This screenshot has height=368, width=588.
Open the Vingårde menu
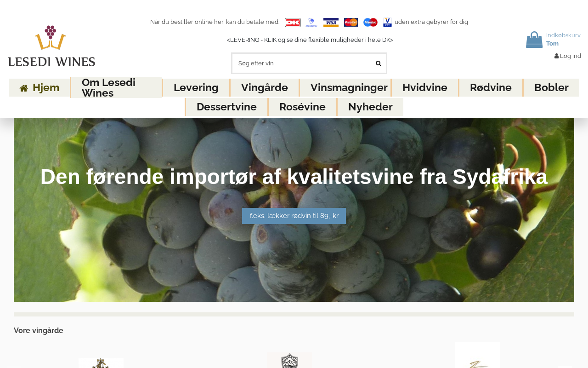[x=265, y=87]
